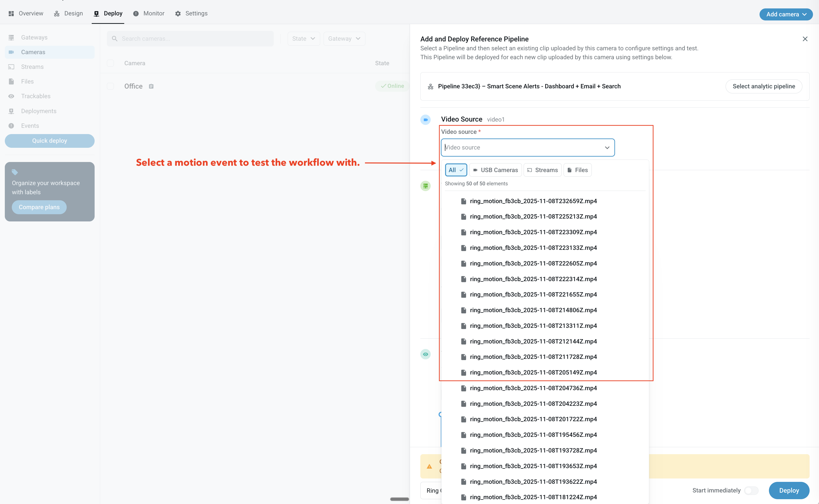Click the pipeline icon beside Pipeline 33ec3

tap(430, 87)
